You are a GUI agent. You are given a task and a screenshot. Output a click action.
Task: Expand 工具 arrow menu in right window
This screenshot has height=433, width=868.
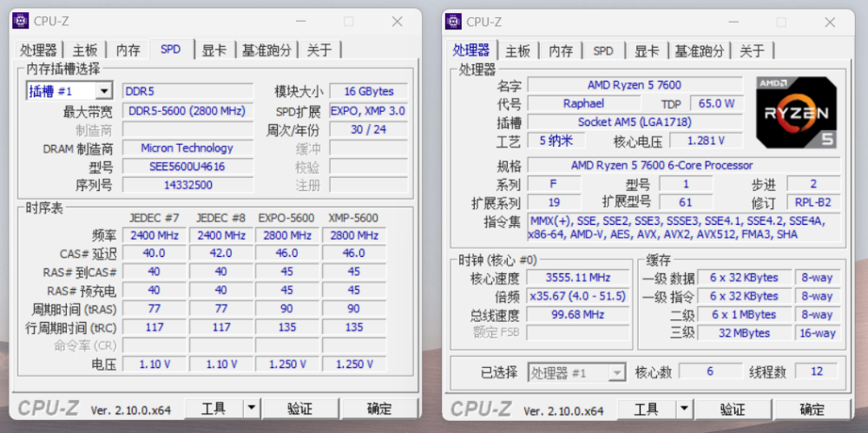click(684, 409)
